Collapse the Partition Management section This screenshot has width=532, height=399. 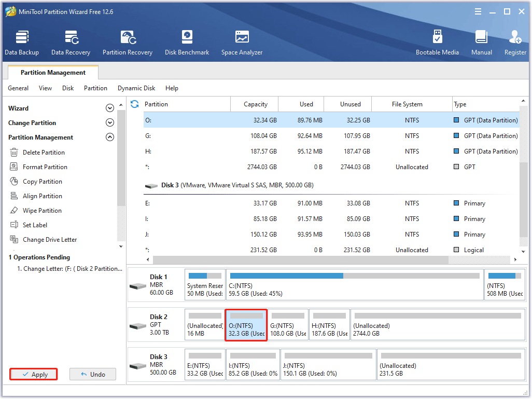109,137
